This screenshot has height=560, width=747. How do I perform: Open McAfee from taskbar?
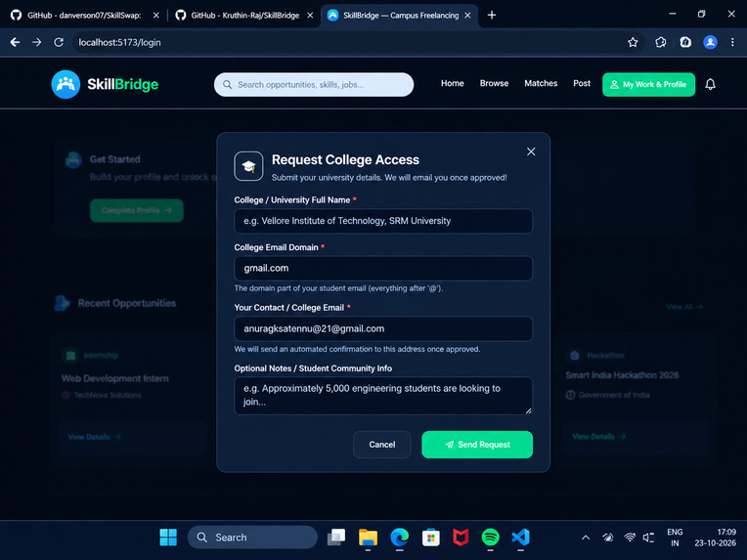461,538
